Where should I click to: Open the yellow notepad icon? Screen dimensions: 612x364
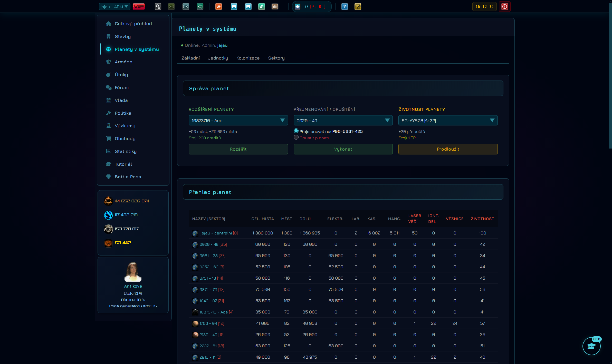click(358, 7)
